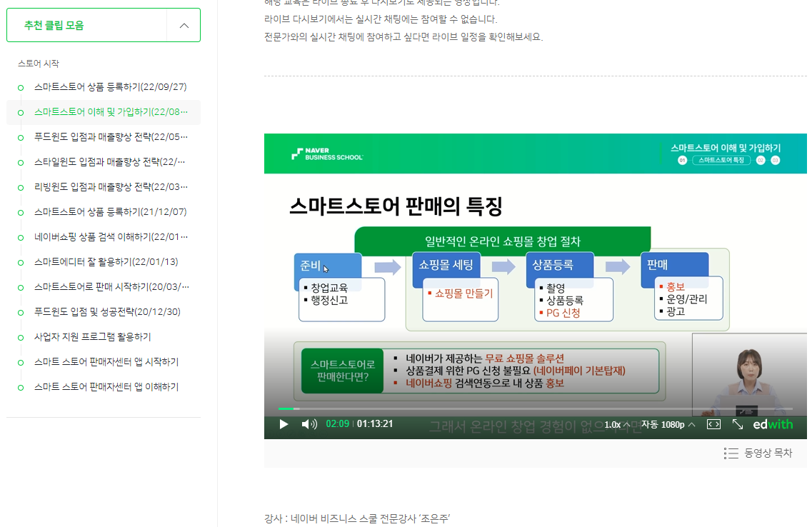
Task: Play the lecture video
Action: point(284,424)
